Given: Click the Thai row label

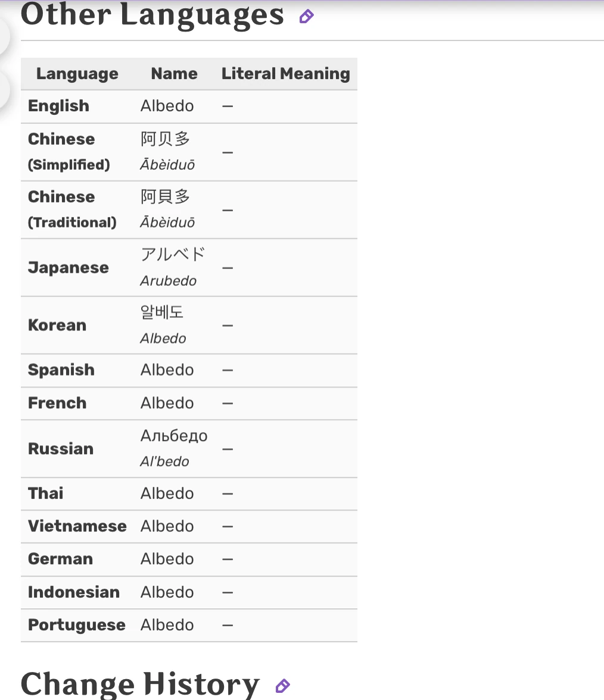Looking at the screenshot, I should (45, 494).
